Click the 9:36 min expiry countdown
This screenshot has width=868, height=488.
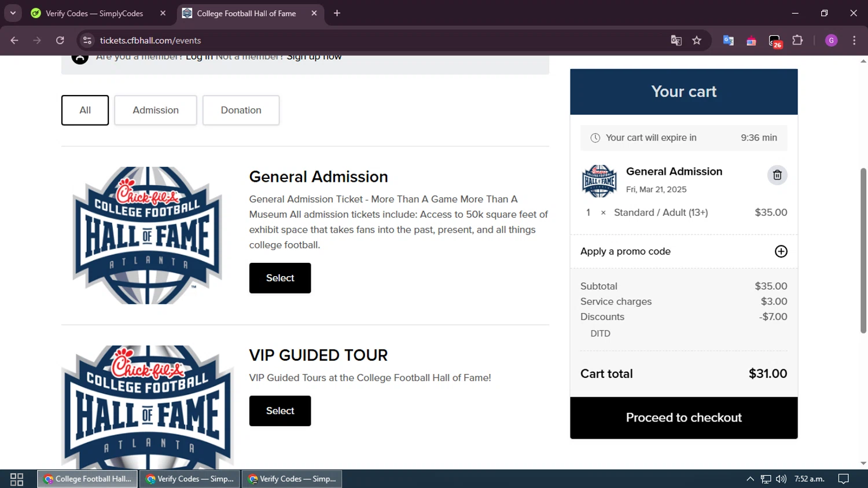click(x=759, y=138)
